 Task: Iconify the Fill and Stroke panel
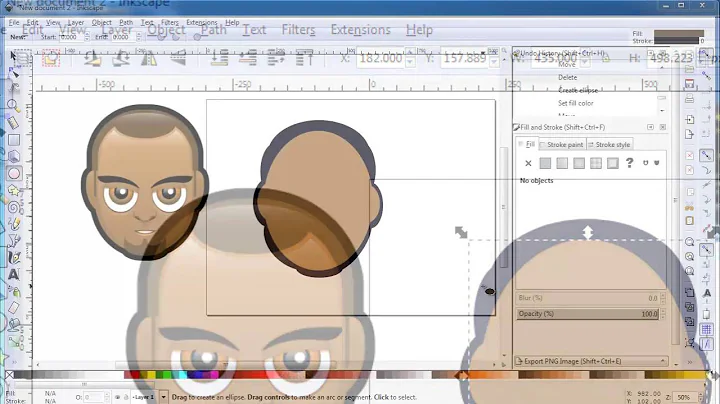pos(651,127)
